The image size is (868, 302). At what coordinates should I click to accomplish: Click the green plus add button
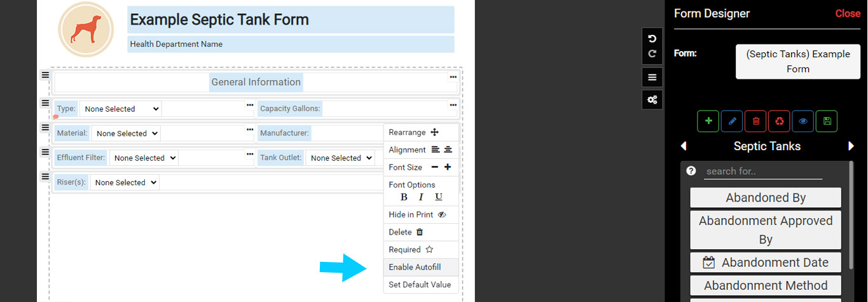pos(708,121)
